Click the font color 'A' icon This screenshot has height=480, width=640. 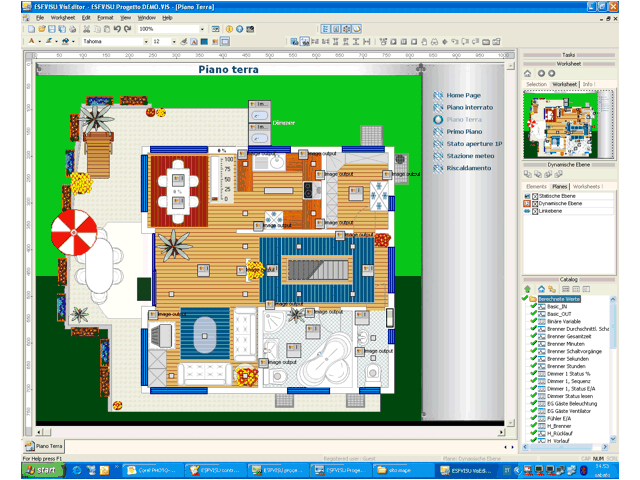(31, 41)
